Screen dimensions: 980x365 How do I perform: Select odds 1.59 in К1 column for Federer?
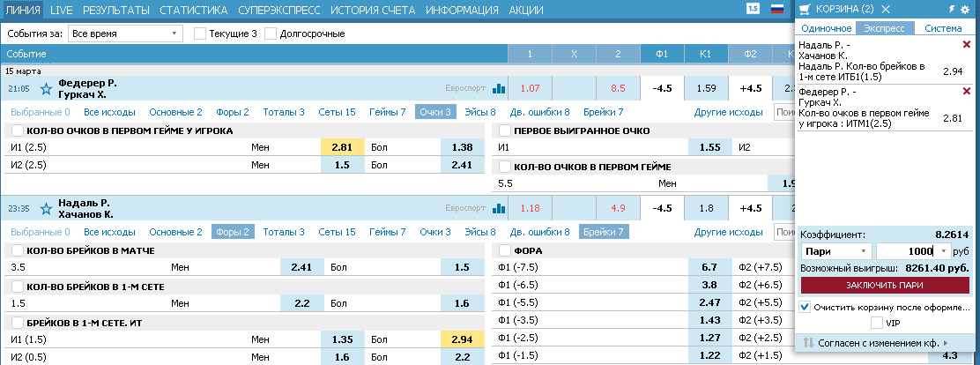706,89
